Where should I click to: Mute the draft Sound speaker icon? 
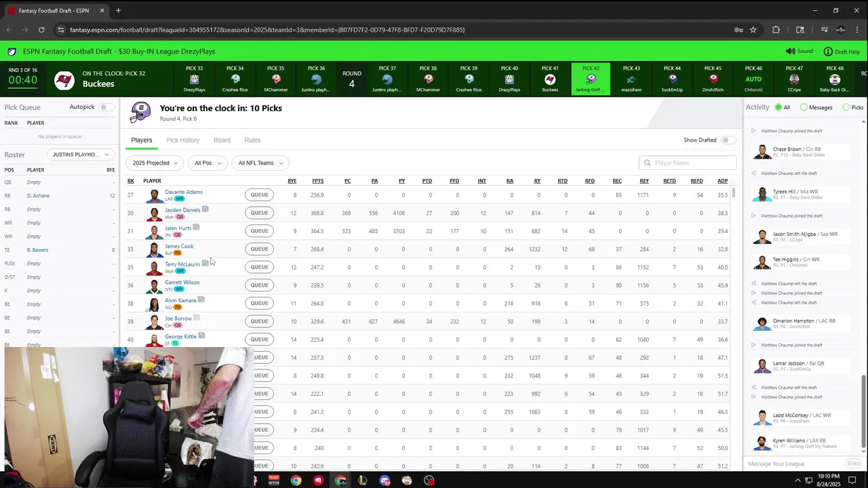pos(790,52)
